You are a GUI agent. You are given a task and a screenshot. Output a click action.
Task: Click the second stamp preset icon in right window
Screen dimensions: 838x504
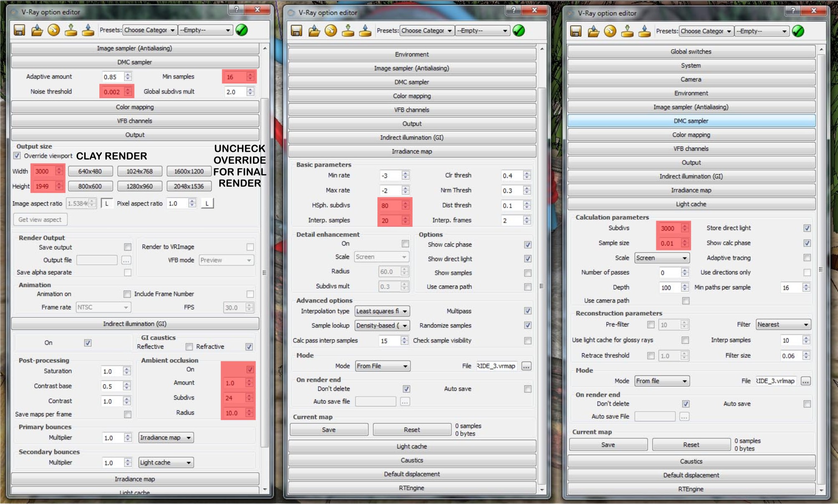(645, 31)
